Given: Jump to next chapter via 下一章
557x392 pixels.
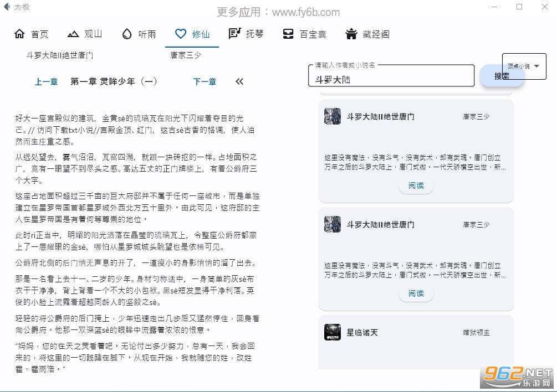Looking at the screenshot, I should point(205,82).
